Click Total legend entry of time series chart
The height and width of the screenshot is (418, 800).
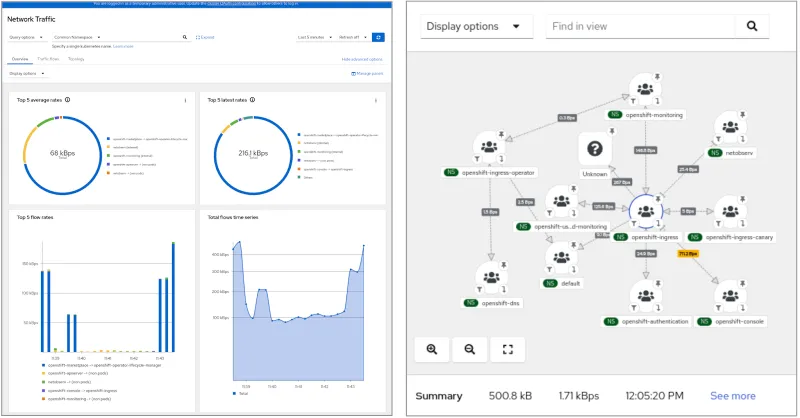coord(241,394)
